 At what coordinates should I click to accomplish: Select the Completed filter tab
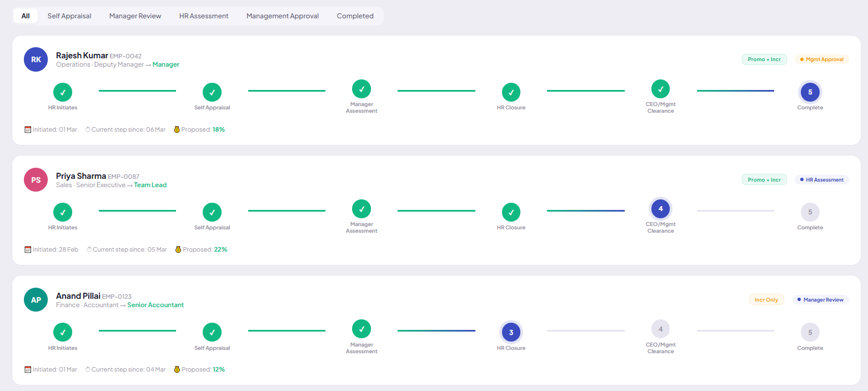click(x=355, y=16)
